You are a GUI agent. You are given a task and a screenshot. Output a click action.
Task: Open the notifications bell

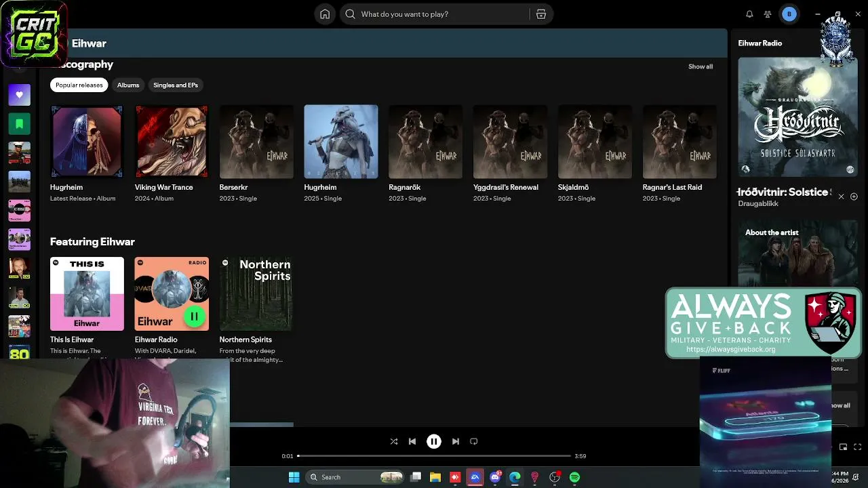749,14
